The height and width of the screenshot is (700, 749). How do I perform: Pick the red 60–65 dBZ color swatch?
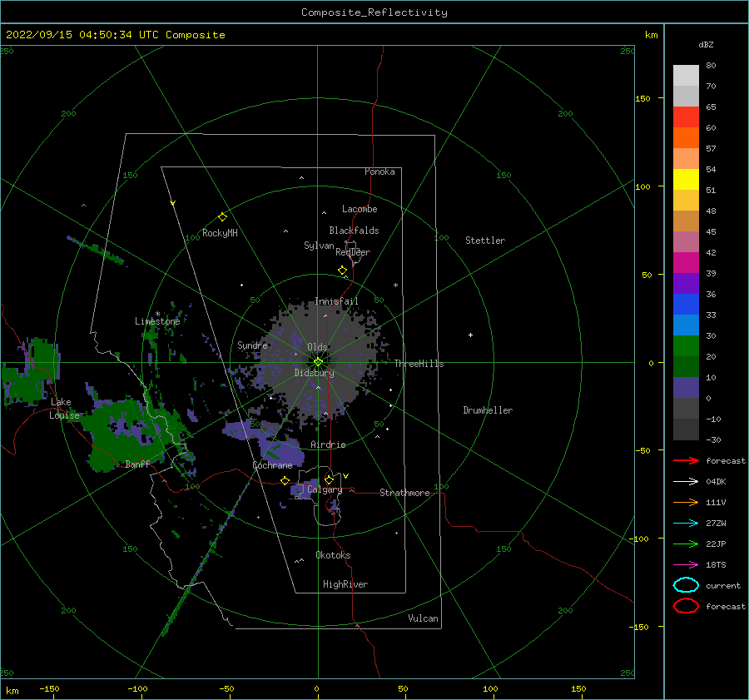(x=686, y=117)
